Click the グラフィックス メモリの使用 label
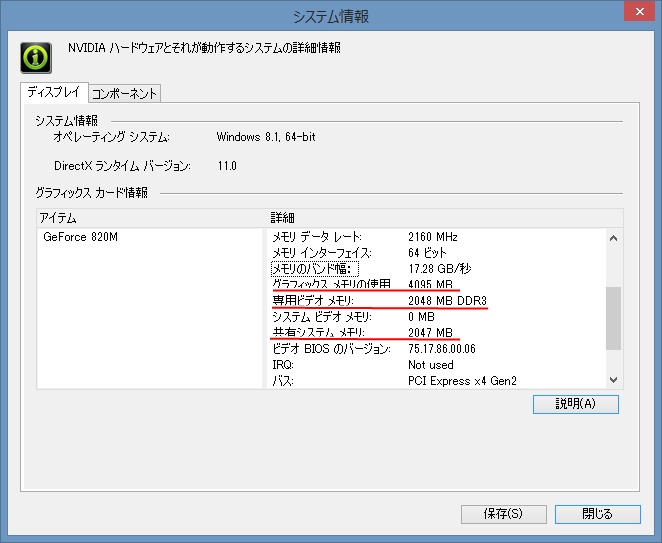The image size is (662, 543). pos(331,284)
